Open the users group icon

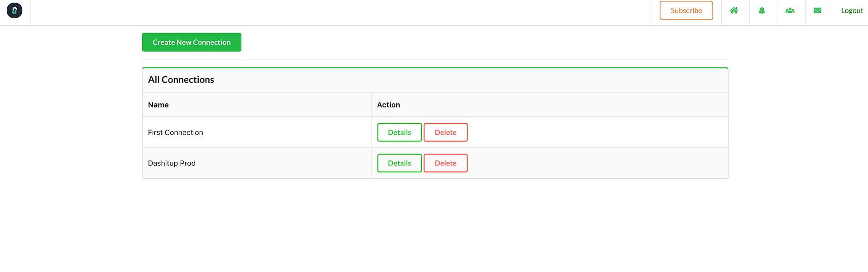(790, 10)
